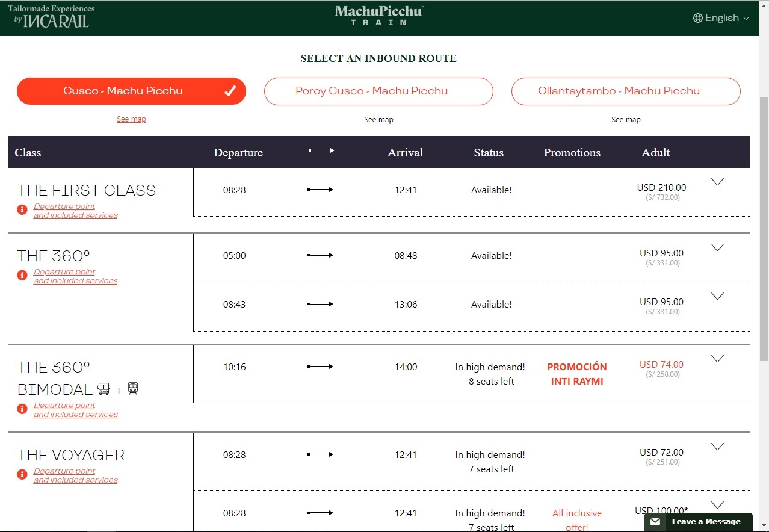The width and height of the screenshot is (769, 532).
Task: Click the bus icon in 360° Bimodal
Action: (x=103, y=389)
